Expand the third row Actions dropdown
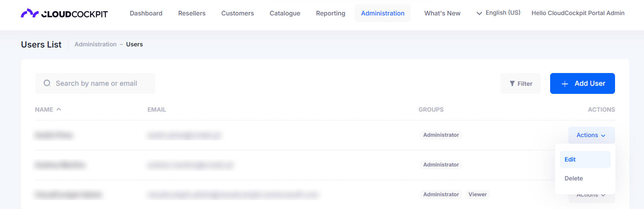 pos(591,196)
